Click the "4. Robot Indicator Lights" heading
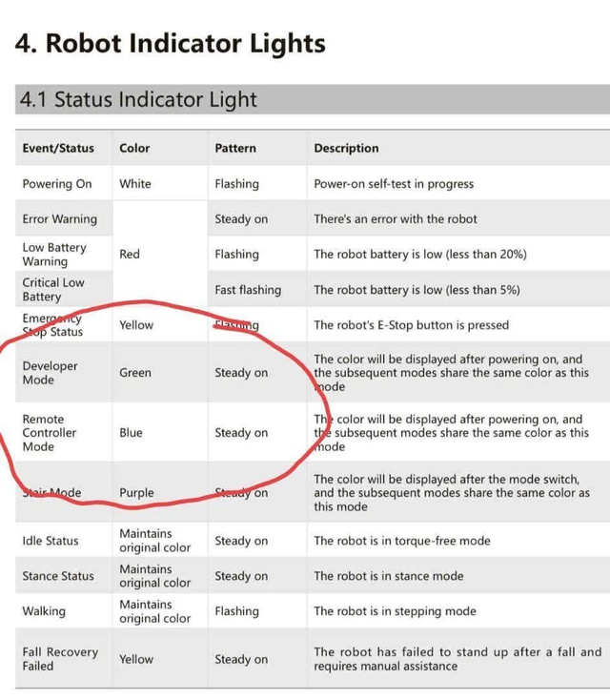Screen dimensions: 610x700 (171, 44)
